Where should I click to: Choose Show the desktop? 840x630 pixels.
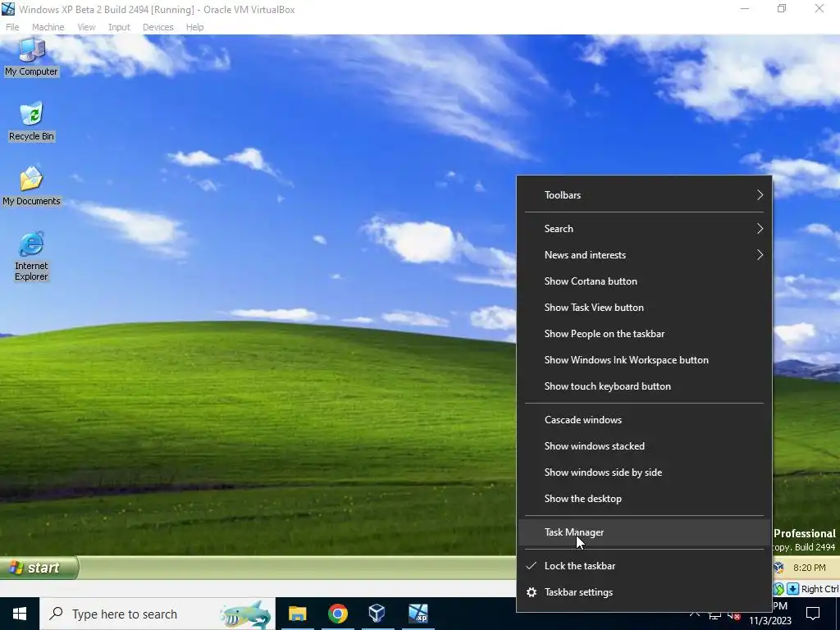645,499
